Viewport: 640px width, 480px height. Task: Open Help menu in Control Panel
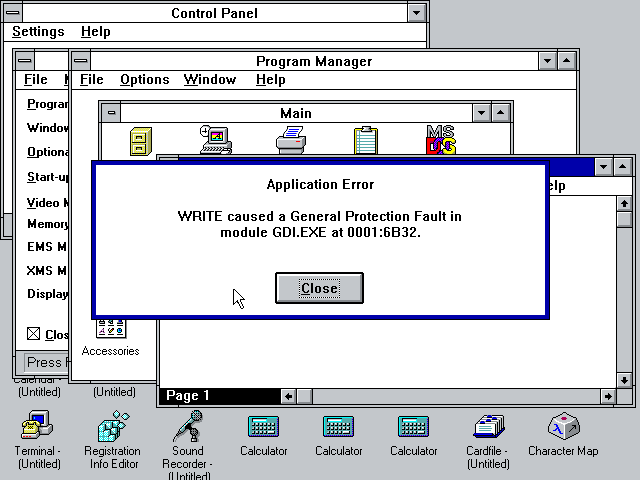pos(96,31)
